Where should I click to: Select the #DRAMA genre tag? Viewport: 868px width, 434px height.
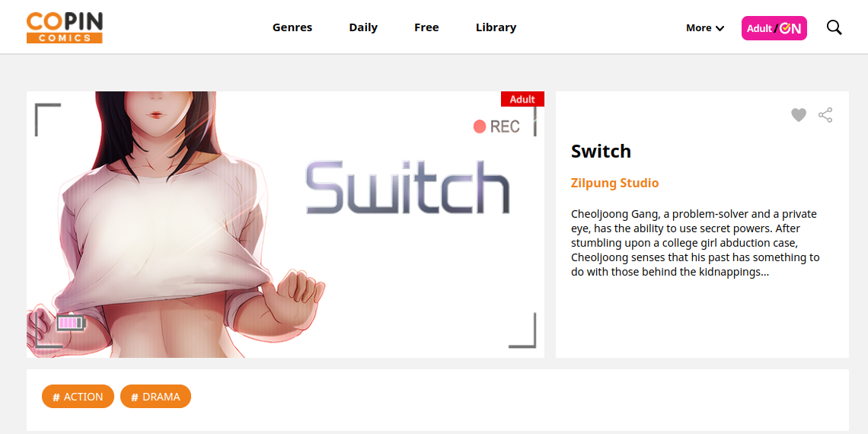click(155, 397)
